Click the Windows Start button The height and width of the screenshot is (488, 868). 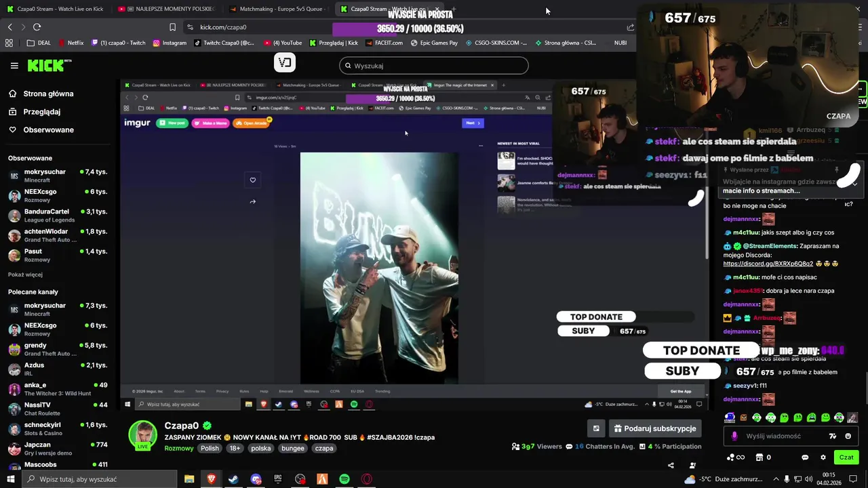(12, 479)
